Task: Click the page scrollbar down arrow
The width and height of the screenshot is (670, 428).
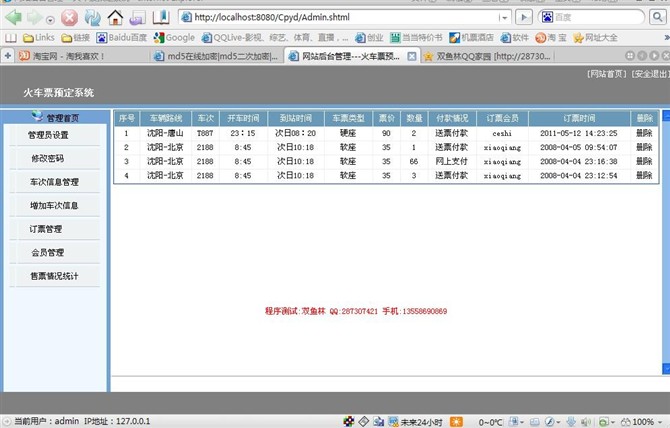Action: [666, 368]
